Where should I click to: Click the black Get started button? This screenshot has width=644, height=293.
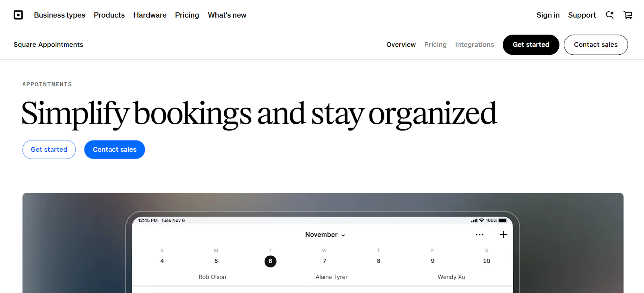pyautogui.click(x=531, y=45)
